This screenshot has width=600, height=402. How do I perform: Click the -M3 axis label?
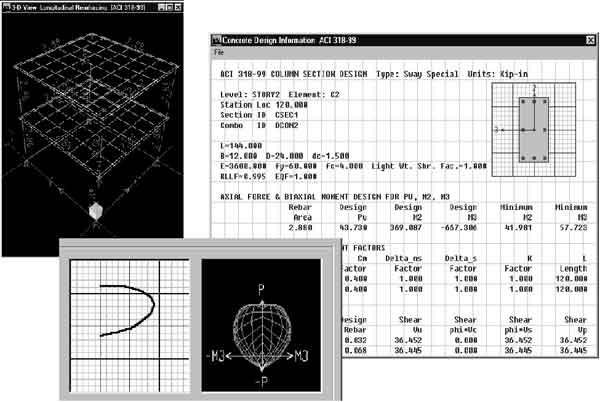click(x=217, y=356)
